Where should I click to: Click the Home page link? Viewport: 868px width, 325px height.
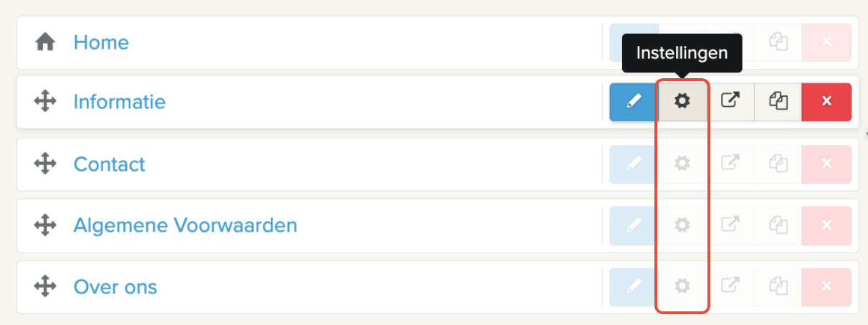[101, 42]
